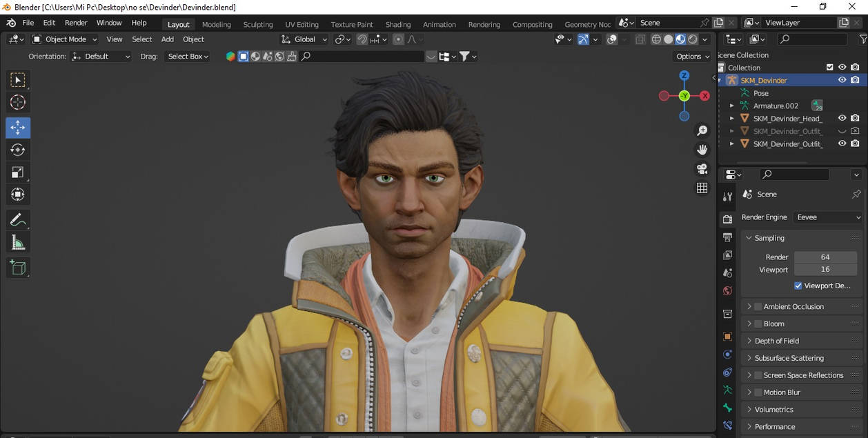Select the Move tool in toolbar
Screen dimensions: 868x438
[18, 128]
